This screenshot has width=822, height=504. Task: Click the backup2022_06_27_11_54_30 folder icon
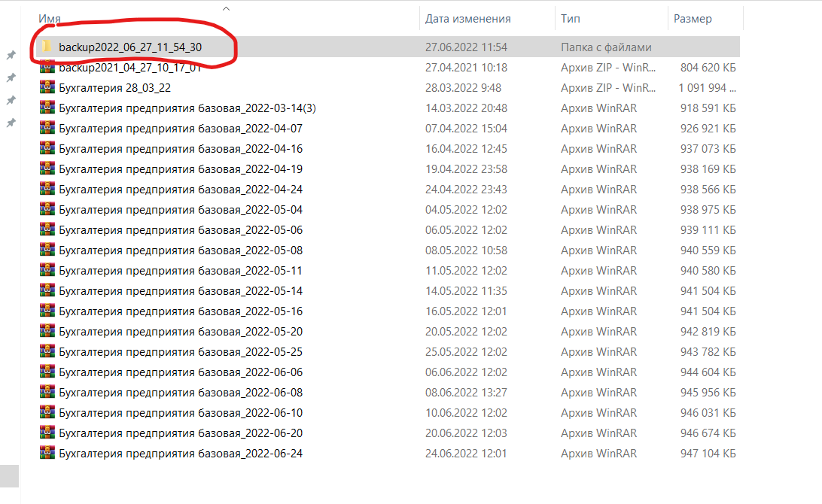pos(47,47)
